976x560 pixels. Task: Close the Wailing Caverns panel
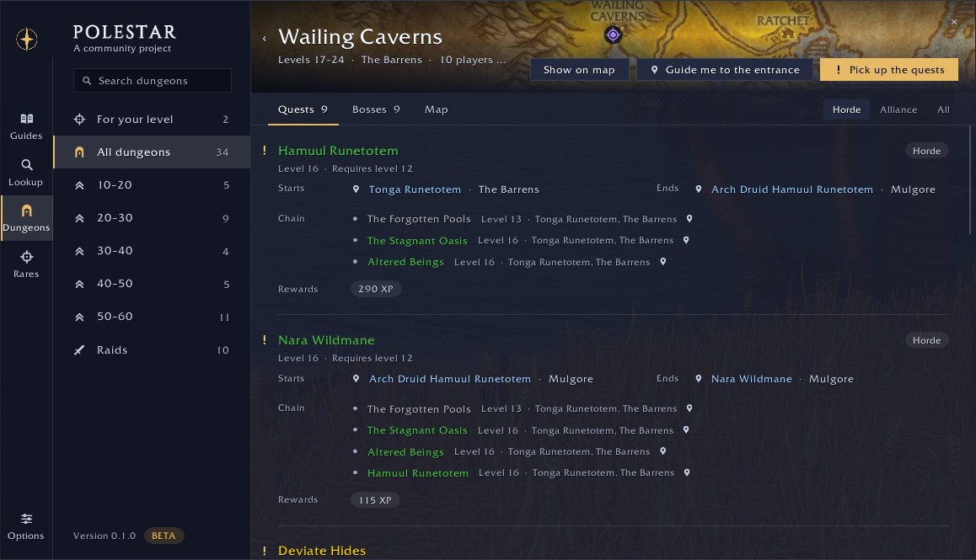point(954,22)
